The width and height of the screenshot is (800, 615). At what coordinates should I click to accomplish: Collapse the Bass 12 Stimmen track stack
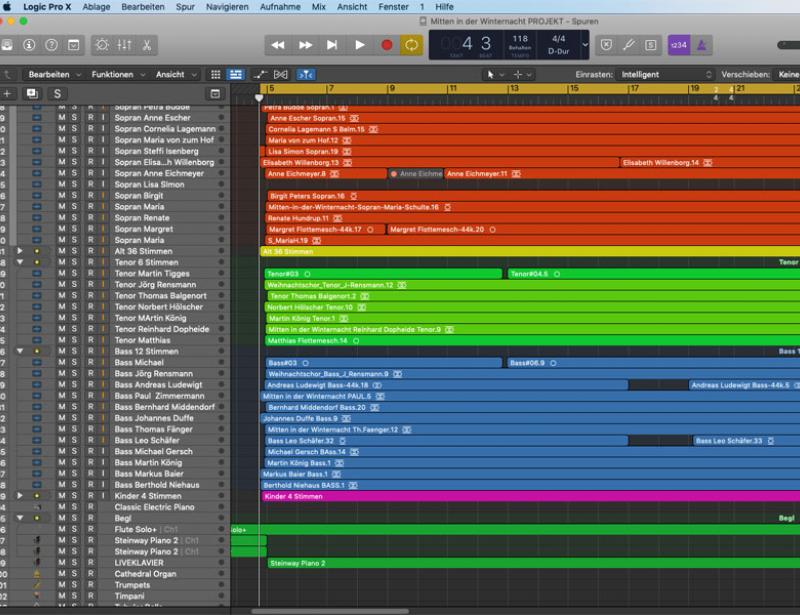coord(19,352)
